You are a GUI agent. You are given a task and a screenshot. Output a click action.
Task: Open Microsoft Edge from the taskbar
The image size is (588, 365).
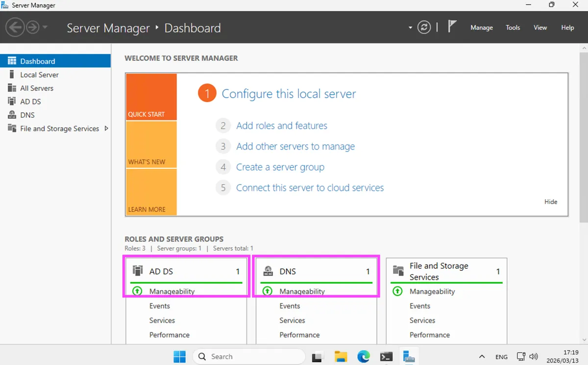point(363,357)
